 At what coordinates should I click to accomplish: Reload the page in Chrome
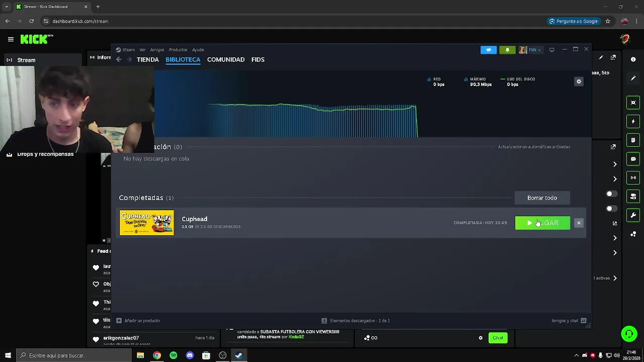tap(31, 21)
